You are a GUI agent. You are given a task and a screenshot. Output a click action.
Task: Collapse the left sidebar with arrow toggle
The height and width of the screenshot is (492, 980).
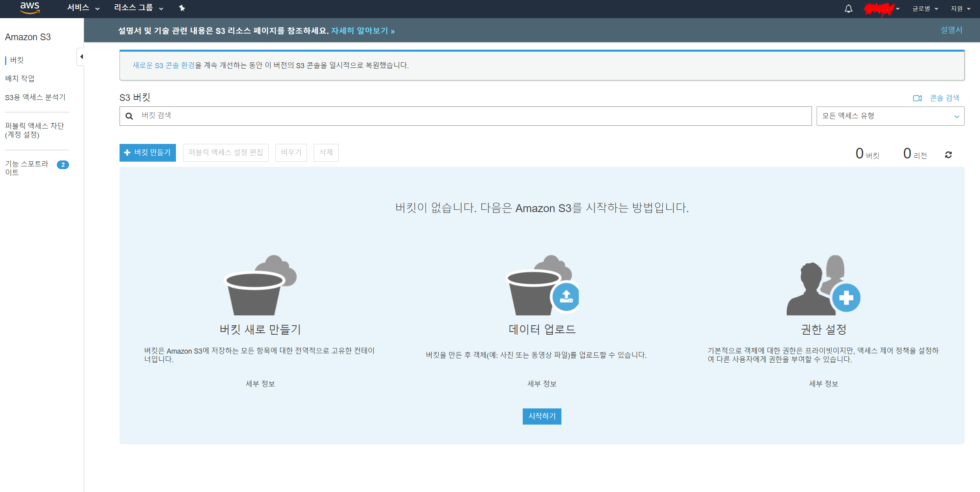pos(81,57)
